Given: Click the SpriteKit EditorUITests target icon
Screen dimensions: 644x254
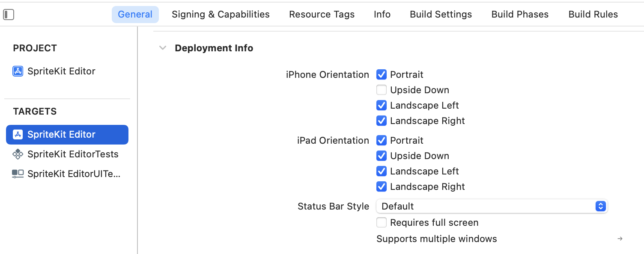Looking at the screenshot, I should tap(18, 174).
